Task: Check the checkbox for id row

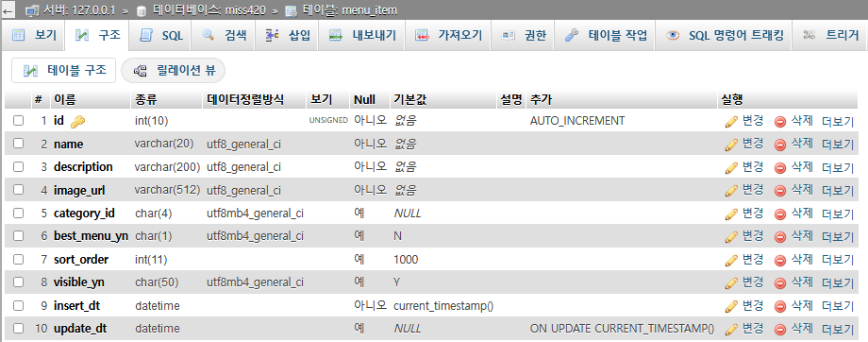Action: point(18,120)
